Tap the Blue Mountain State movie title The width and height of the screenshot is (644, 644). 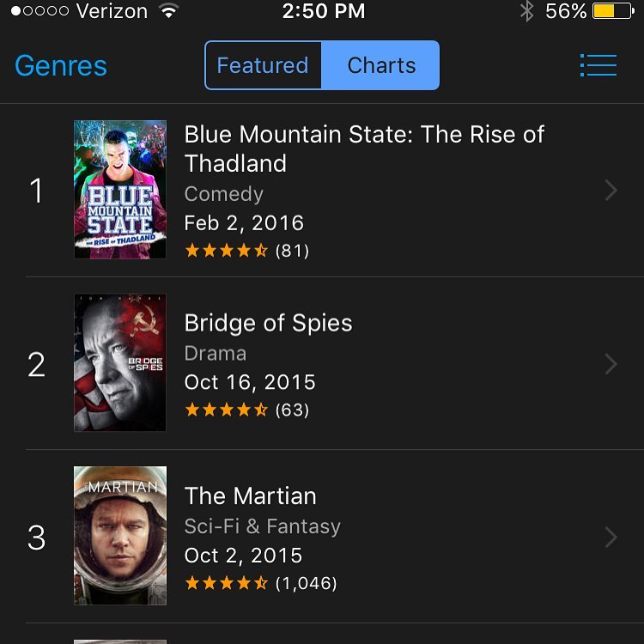click(364, 149)
